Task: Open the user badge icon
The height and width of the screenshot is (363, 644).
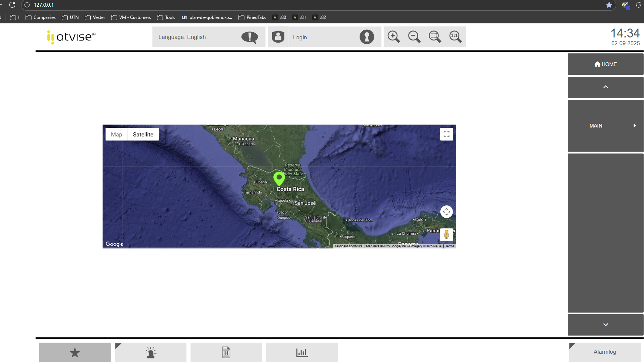Action: click(x=278, y=37)
